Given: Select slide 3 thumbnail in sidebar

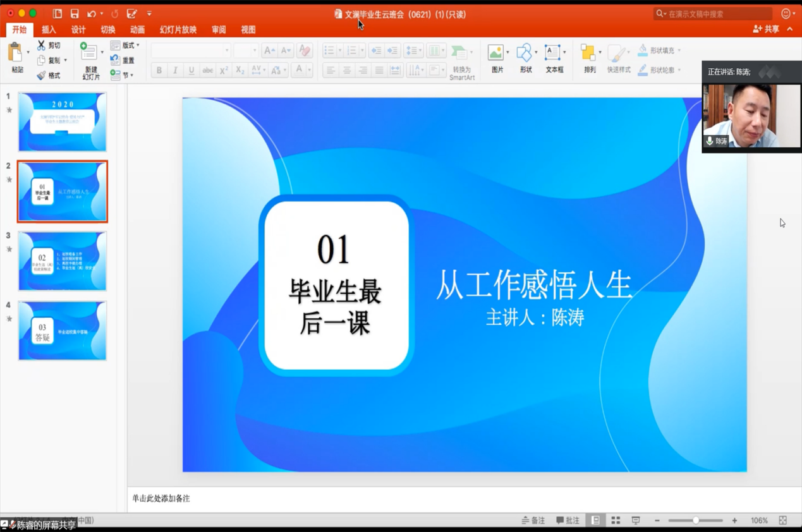Looking at the screenshot, I should point(63,261).
